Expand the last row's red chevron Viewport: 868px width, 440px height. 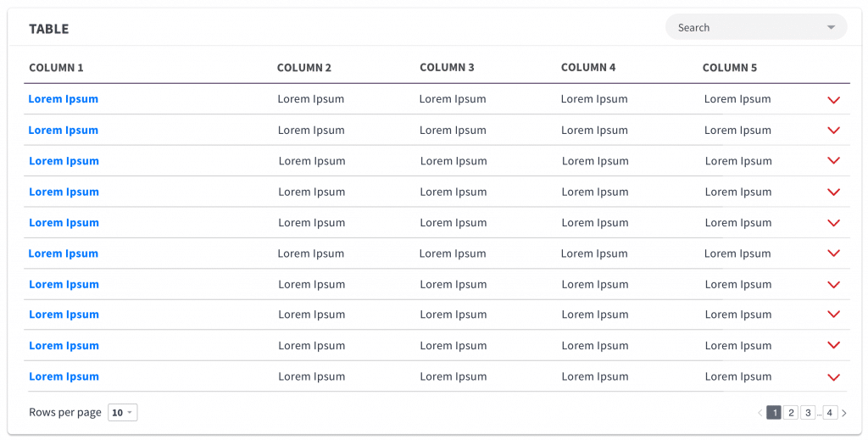coord(834,377)
